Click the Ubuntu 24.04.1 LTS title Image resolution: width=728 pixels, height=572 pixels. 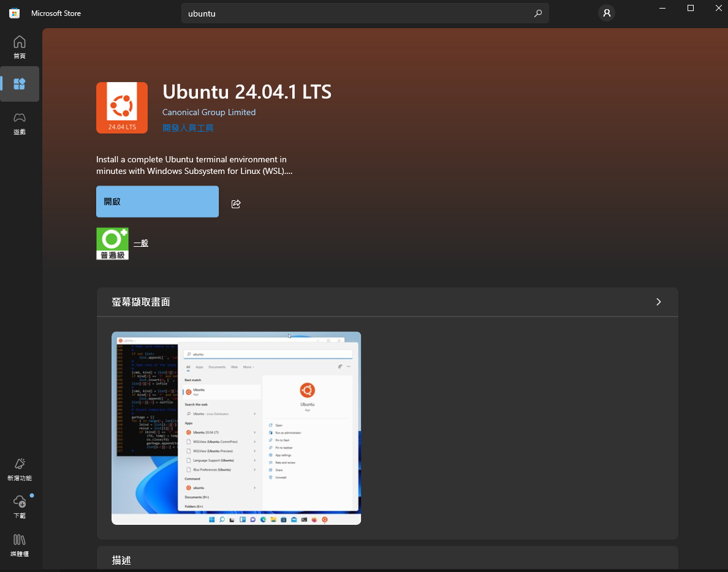247,91
